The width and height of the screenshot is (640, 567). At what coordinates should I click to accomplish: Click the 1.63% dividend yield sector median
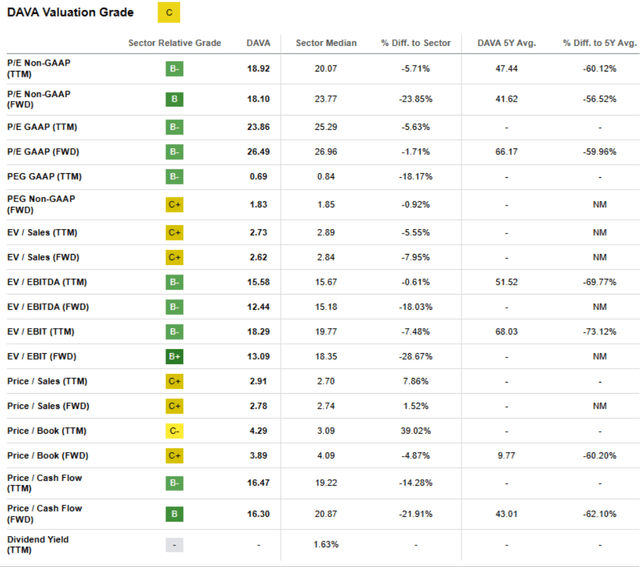326,545
